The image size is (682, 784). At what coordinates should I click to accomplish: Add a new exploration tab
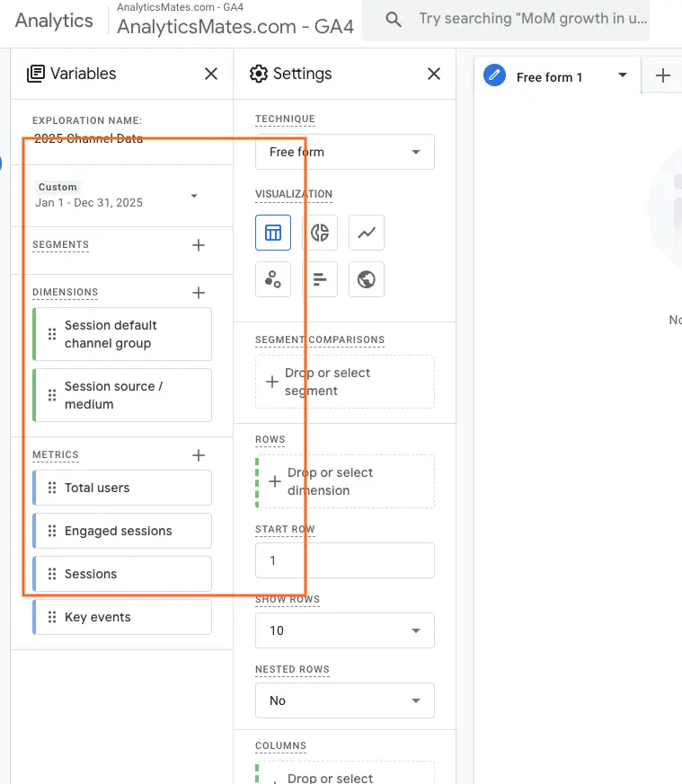tap(663, 76)
